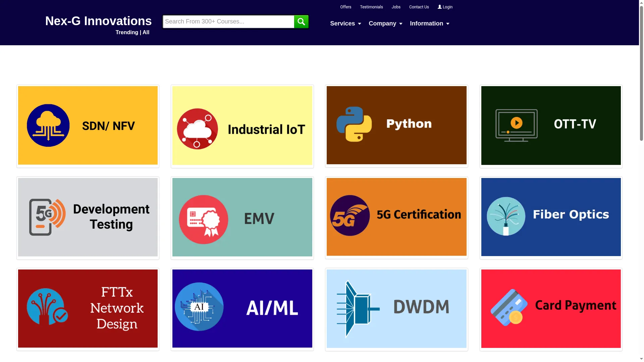
Task: Expand the Information dropdown menu
Action: (429, 23)
